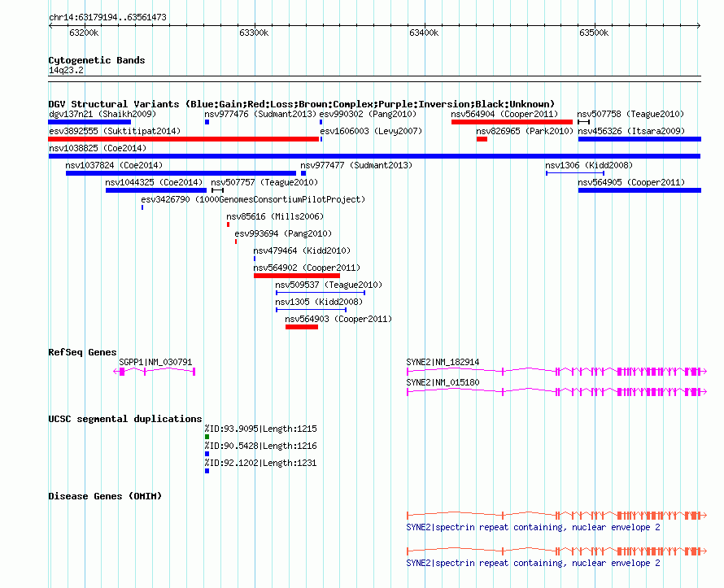Open segmental duplication %ID:90.5428|Length:1216
The image size is (724, 588).
pyautogui.click(x=261, y=446)
